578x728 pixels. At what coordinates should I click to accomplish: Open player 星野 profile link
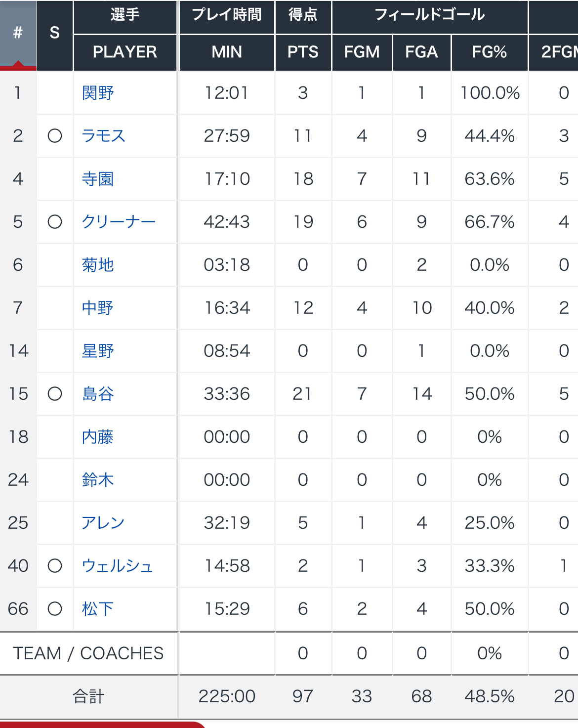(x=98, y=351)
